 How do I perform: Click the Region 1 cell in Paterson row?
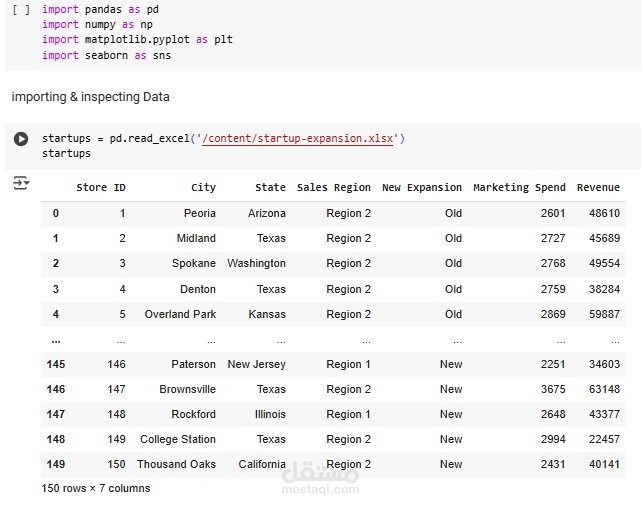click(x=348, y=364)
